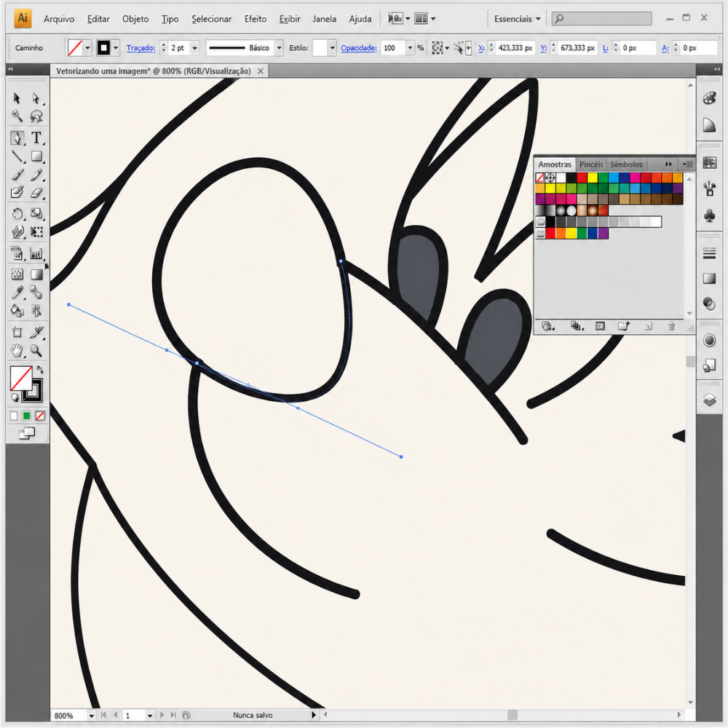Select the Rectangle tool
This screenshot has height=728, width=728.
[36, 157]
